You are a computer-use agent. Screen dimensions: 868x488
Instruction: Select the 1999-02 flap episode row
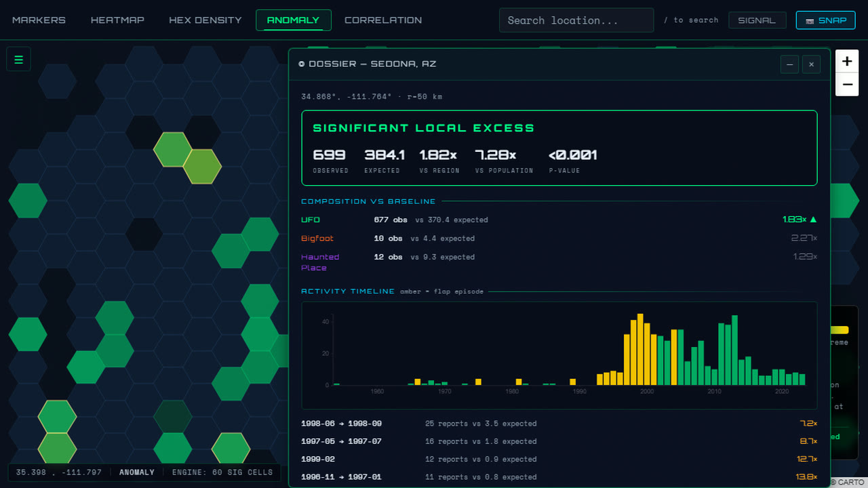(x=559, y=459)
